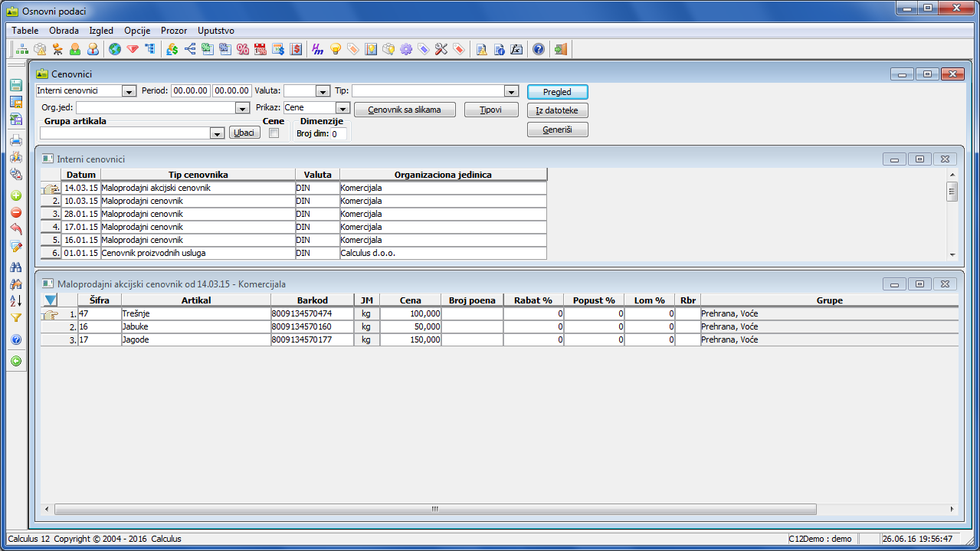Viewport: 980px width, 551px height.
Task: Open the Interni cenovnici dropdown
Action: pyautogui.click(x=129, y=91)
